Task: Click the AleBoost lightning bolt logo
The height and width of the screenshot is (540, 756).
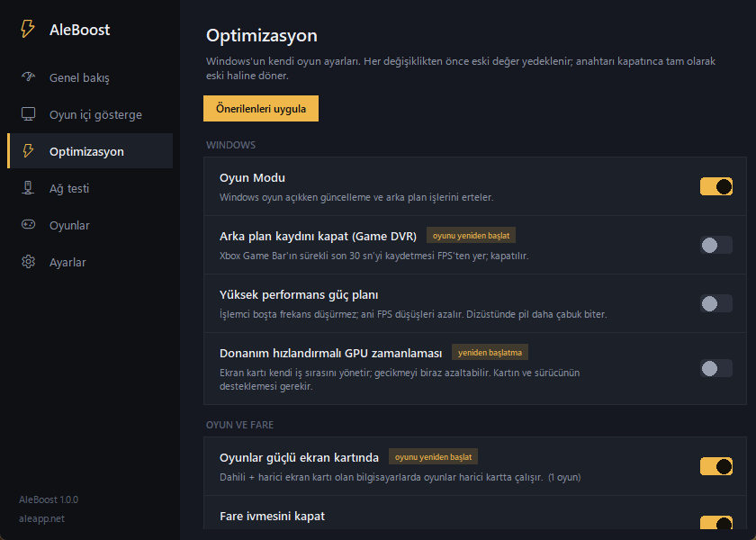Action: click(x=28, y=29)
